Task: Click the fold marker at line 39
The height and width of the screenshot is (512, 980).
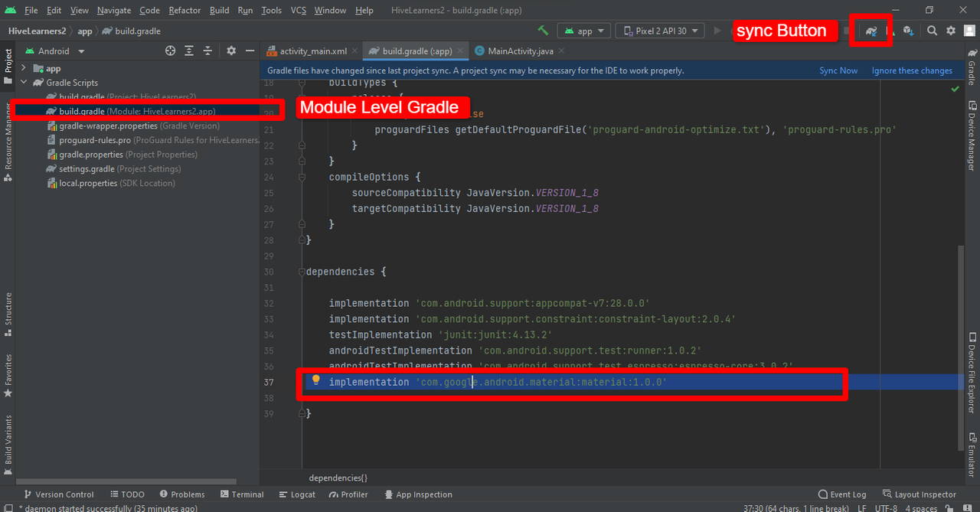Action: 302,413
